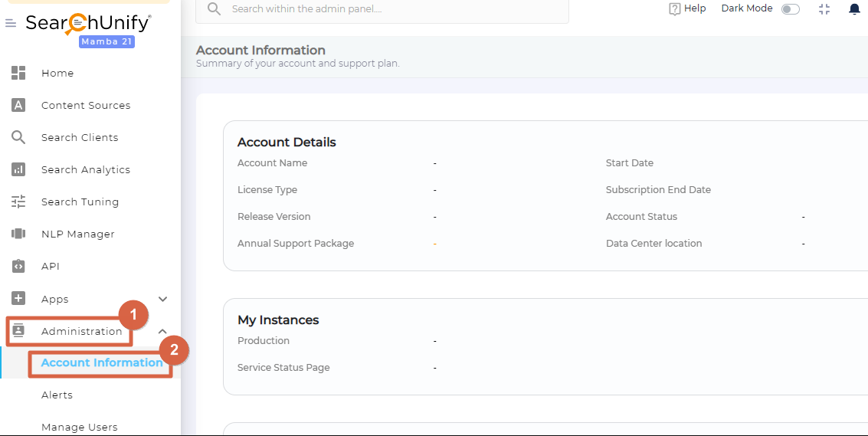Click the Content Sources sidebar icon
Screen dimensions: 868x436
coord(18,105)
